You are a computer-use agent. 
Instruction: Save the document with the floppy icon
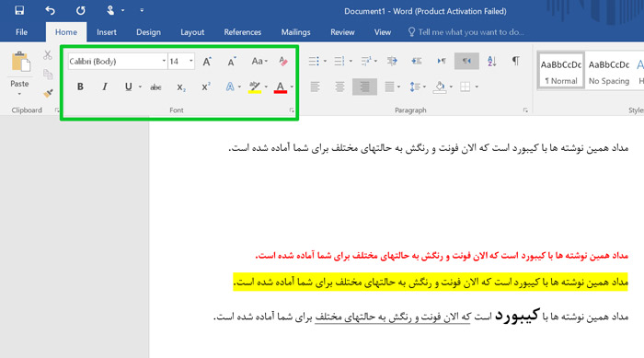point(19,10)
